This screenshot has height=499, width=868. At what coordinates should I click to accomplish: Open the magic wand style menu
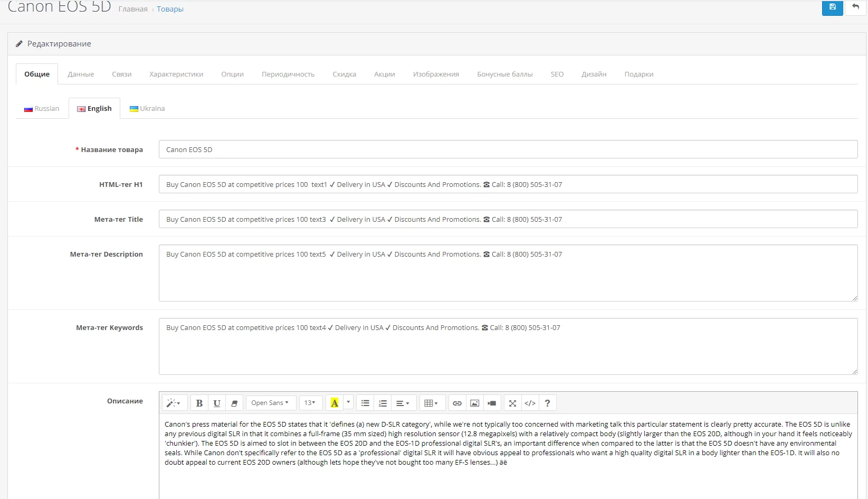(x=174, y=403)
